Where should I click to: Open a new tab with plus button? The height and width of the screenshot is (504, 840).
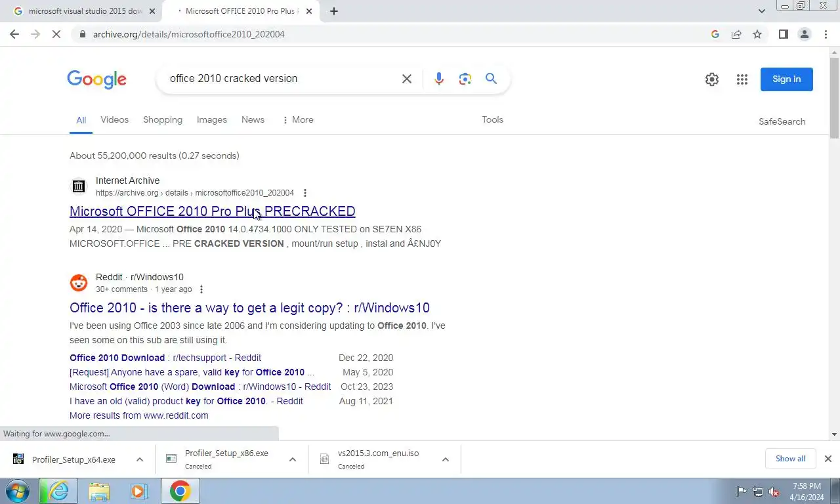(333, 11)
